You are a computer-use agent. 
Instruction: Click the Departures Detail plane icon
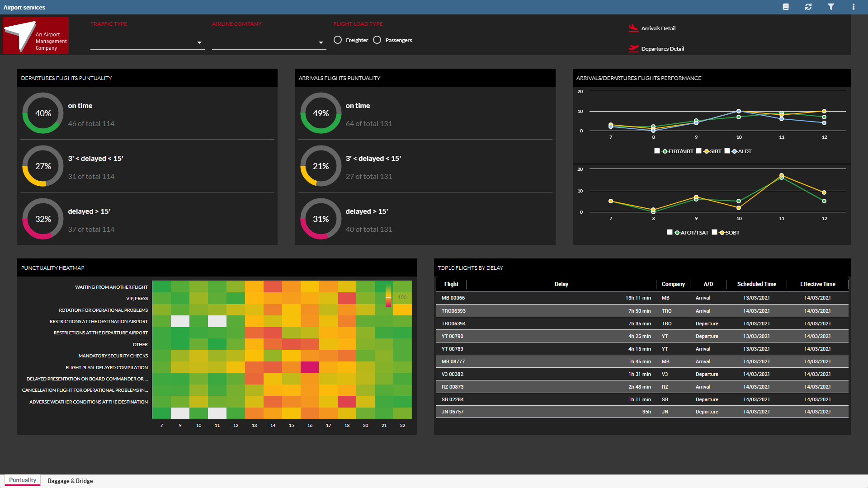633,48
